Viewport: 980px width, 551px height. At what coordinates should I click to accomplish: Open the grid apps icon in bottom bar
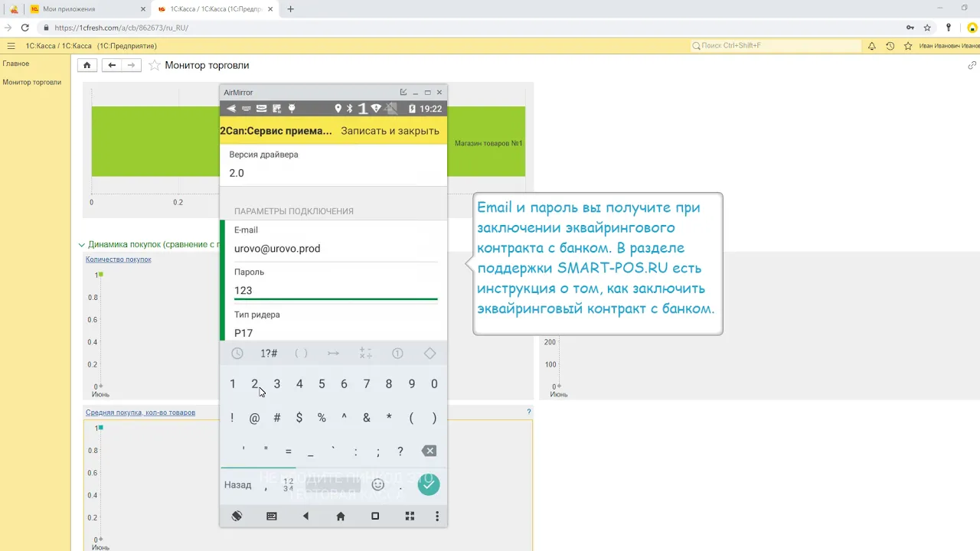pyautogui.click(x=410, y=517)
